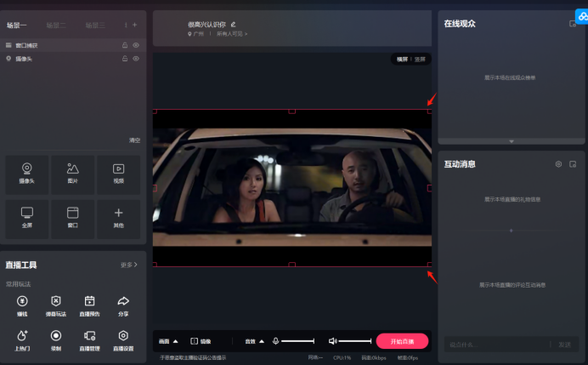588x365 pixels.
Task: Expand the 音效 dropdown arrow
Action: [262, 341]
